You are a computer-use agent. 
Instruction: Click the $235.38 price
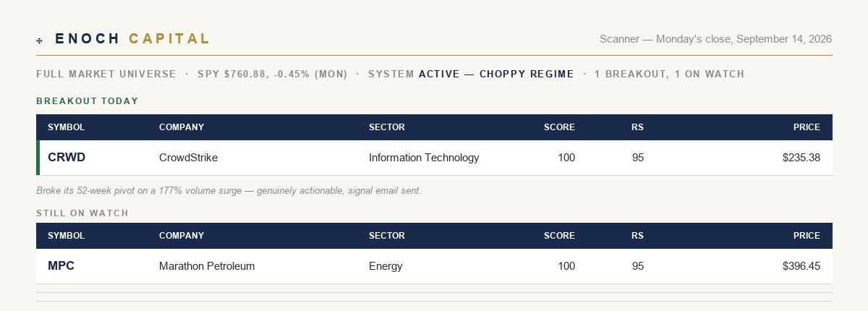(x=801, y=158)
